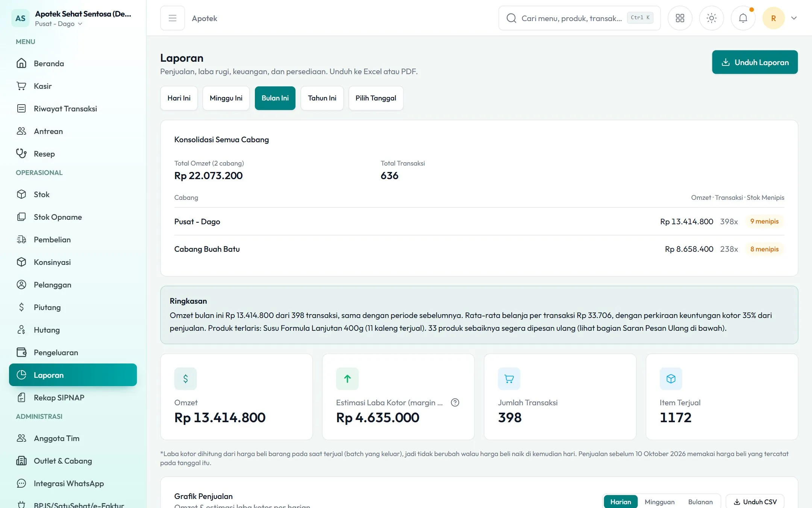Go to Anggota Tim menu item
The width and height of the screenshot is (812, 508).
73,438
